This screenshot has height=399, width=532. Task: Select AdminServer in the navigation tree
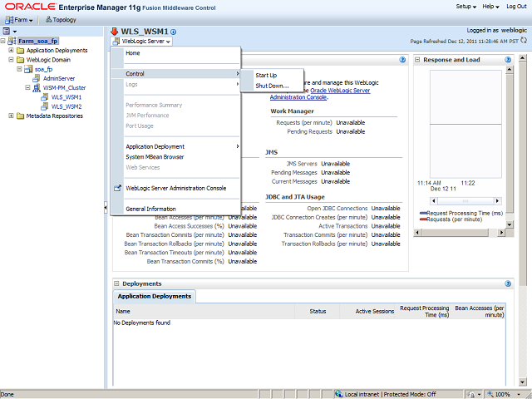[x=59, y=78]
